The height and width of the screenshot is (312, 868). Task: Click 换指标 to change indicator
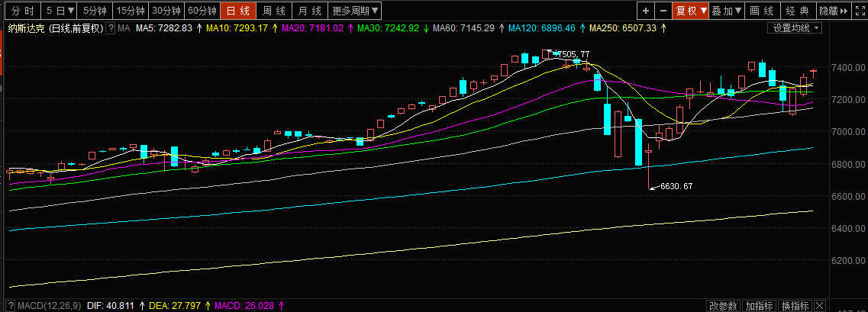795,306
